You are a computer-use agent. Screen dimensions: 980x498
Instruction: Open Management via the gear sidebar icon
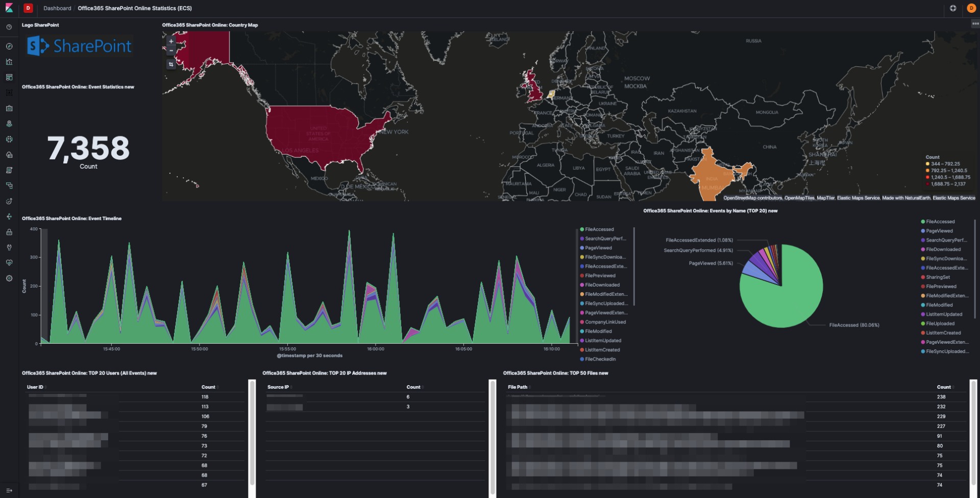click(x=9, y=278)
